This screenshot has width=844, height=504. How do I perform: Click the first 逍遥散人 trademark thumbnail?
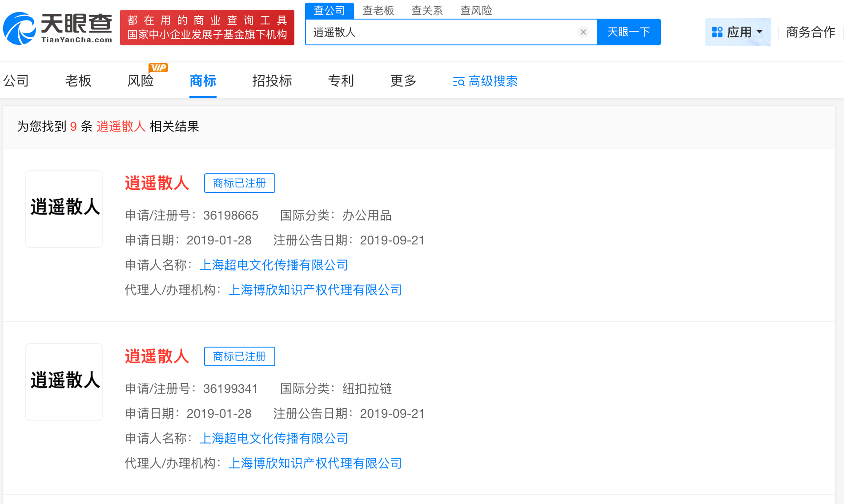pos(64,209)
